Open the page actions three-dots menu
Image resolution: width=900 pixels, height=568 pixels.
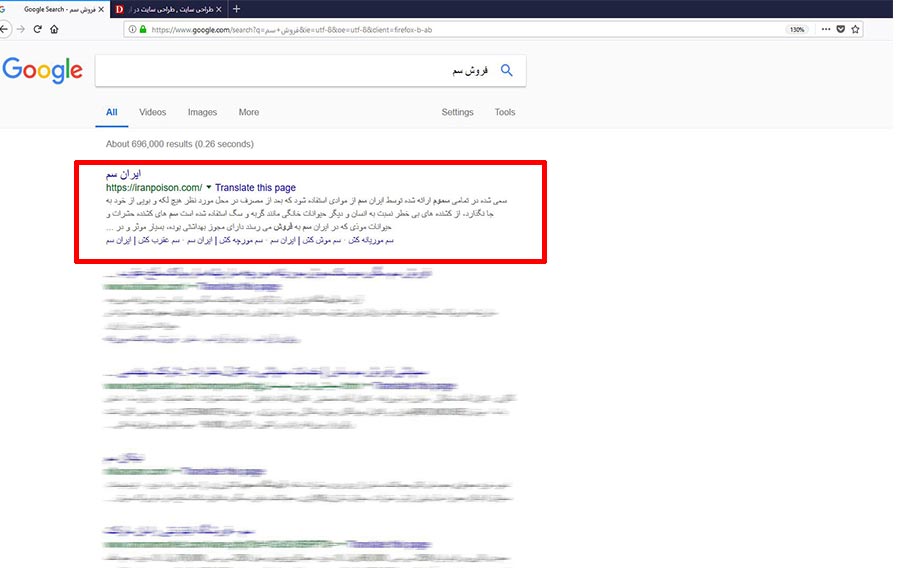tap(825, 29)
